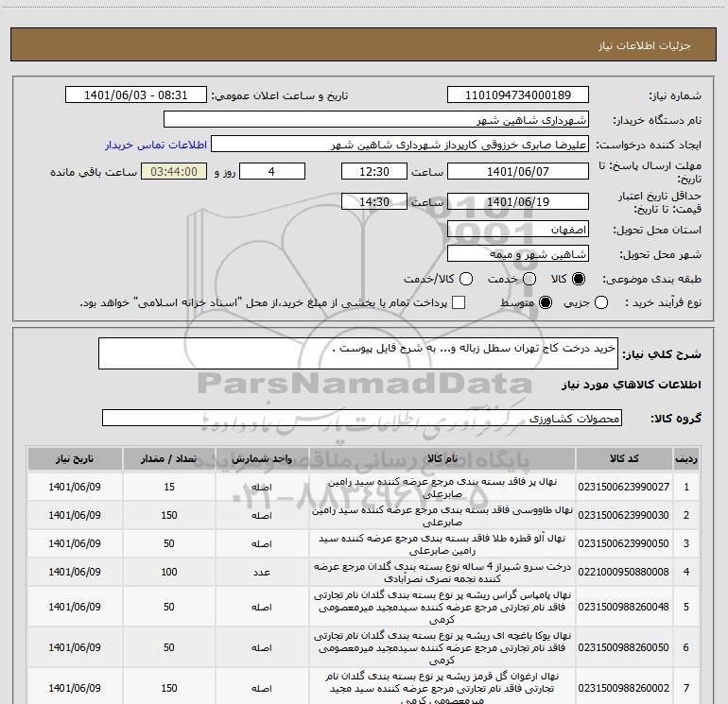Viewport: 728px width, 704px height.
Task: Click the نام کالا column header
Action: [442, 458]
